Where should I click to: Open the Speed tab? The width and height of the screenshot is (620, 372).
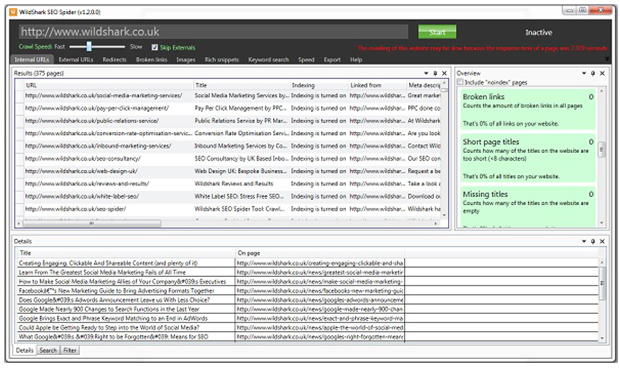pos(306,60)
